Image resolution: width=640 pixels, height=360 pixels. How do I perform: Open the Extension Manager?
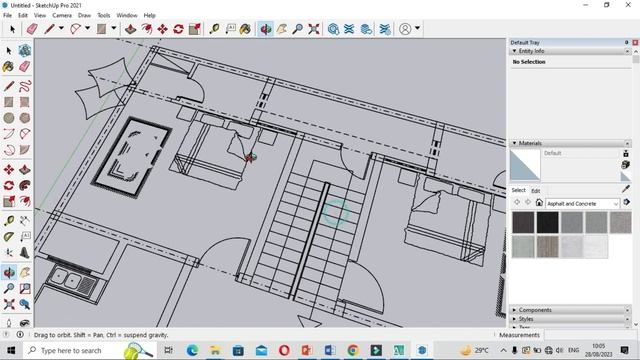tap(384, 29)
